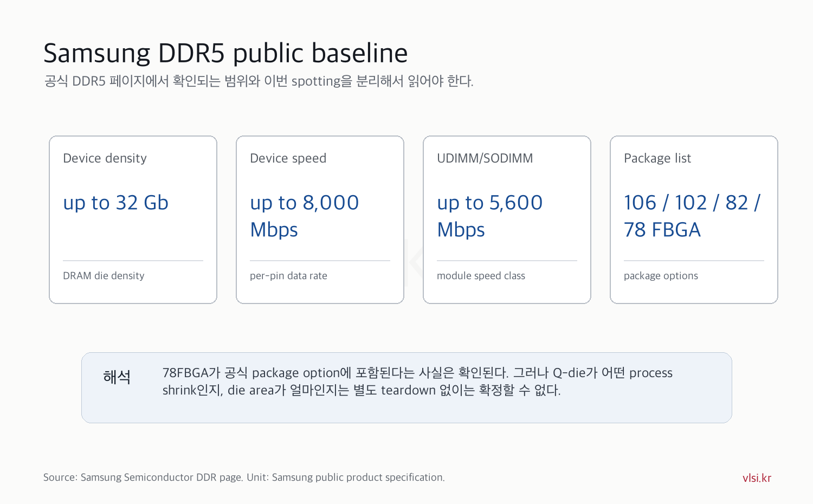
Task: Click the 'Samsung DDR5 public baseline' title
Action: pyautogui.click(x=225, y=54)
